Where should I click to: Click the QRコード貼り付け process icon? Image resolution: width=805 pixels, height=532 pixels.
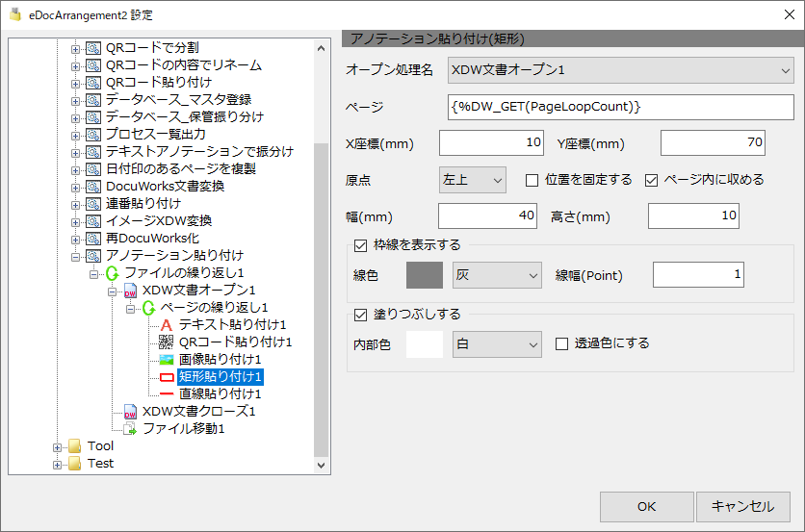pos(93,83)
